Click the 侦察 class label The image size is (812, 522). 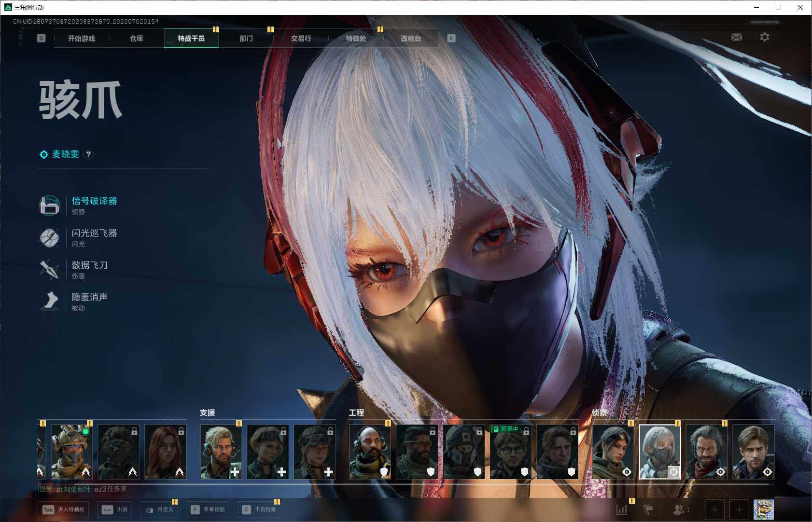[x=600, y=412]
